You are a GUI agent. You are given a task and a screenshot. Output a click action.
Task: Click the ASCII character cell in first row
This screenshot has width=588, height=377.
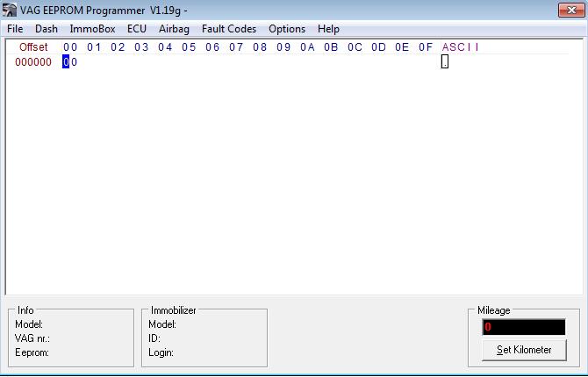point(445,62)
